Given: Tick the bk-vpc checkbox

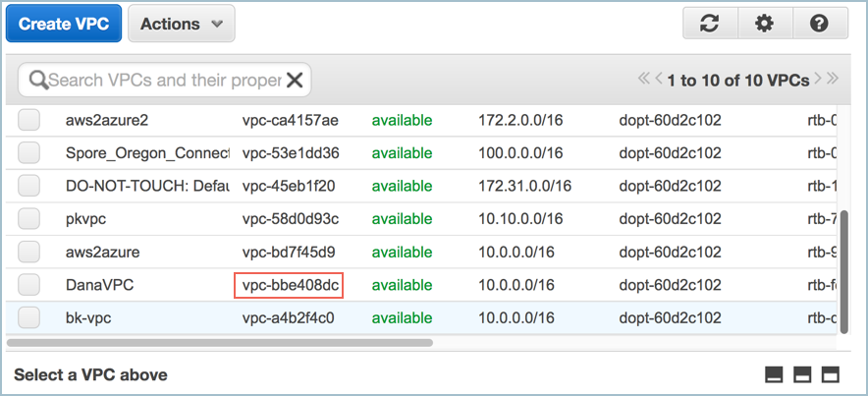Looking at the screenshot, I should (x=29, y=317).
